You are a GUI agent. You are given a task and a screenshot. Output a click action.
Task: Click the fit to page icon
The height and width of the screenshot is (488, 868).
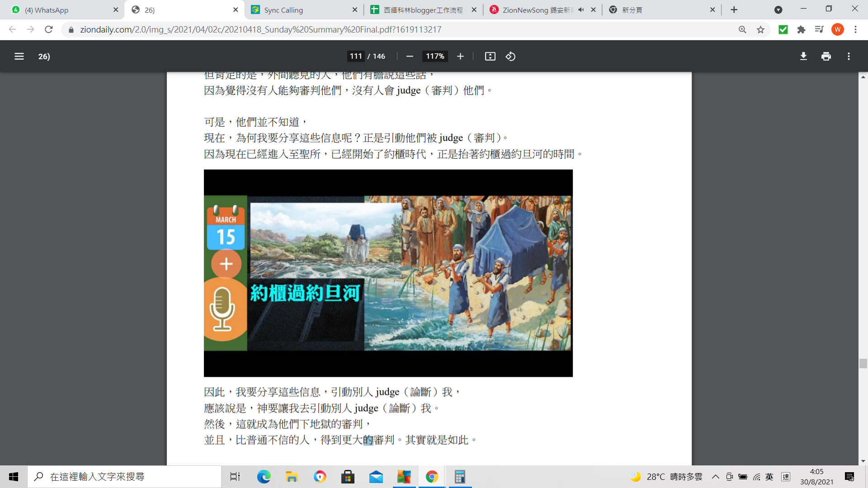pos(490,56)
